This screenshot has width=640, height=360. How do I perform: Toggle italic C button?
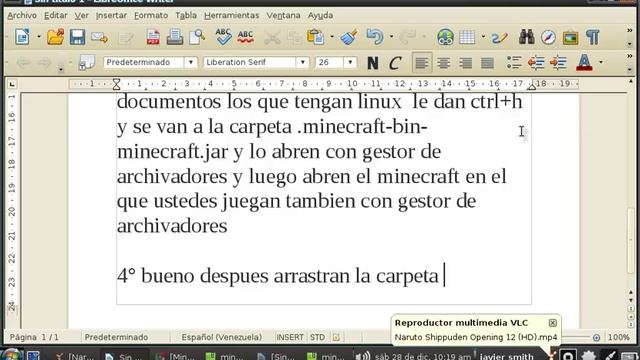pyautogui.click(x=394, y=63)
